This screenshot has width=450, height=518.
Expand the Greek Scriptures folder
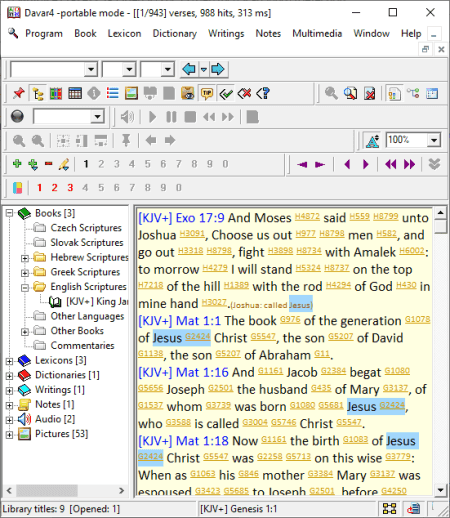25,273
